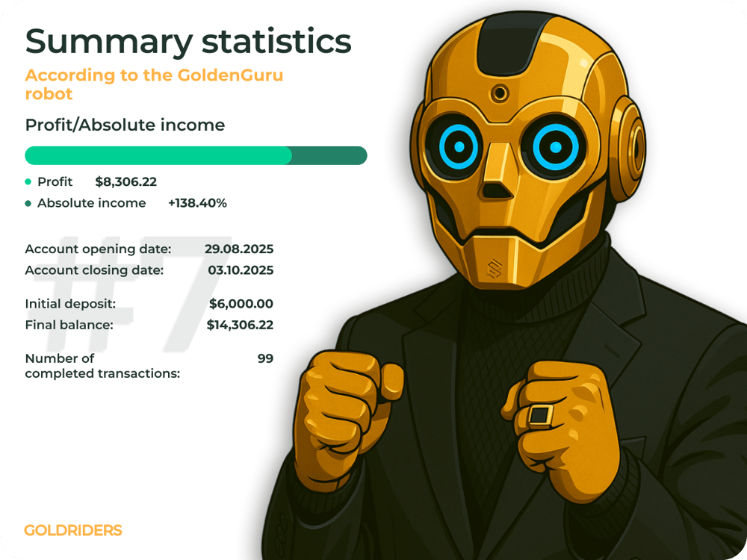Click the emblem on the robot's chin
The width and height of the screenshot is (747, 560).
(494, 269)
